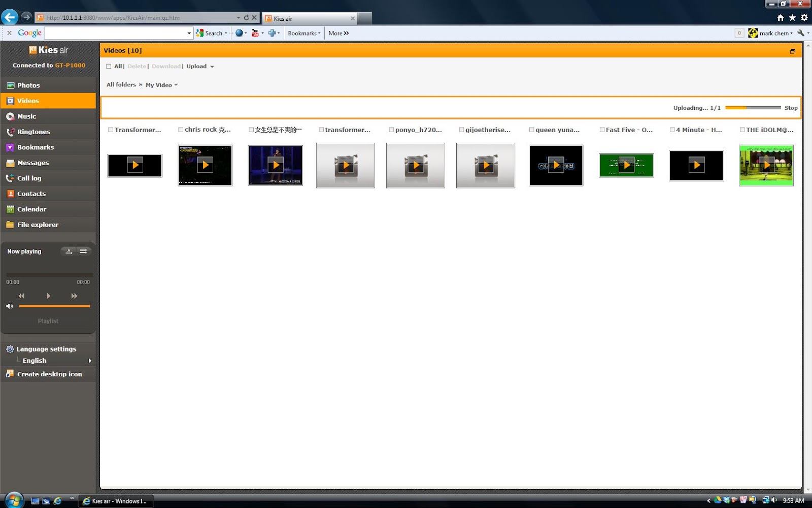The image size is (812, 508).
Task: Click the Messages envelope icon
Action: click(x=10, y=163)
